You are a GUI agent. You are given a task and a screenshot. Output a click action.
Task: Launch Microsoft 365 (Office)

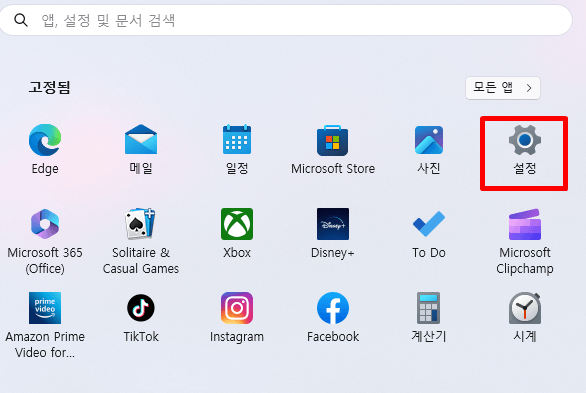(x=45, y=224)
